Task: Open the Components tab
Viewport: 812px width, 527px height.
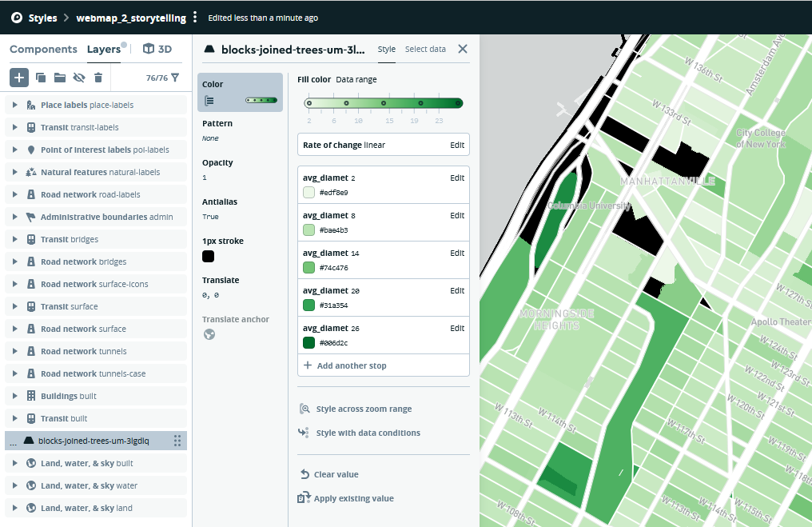Action: [x=43, y=49]
